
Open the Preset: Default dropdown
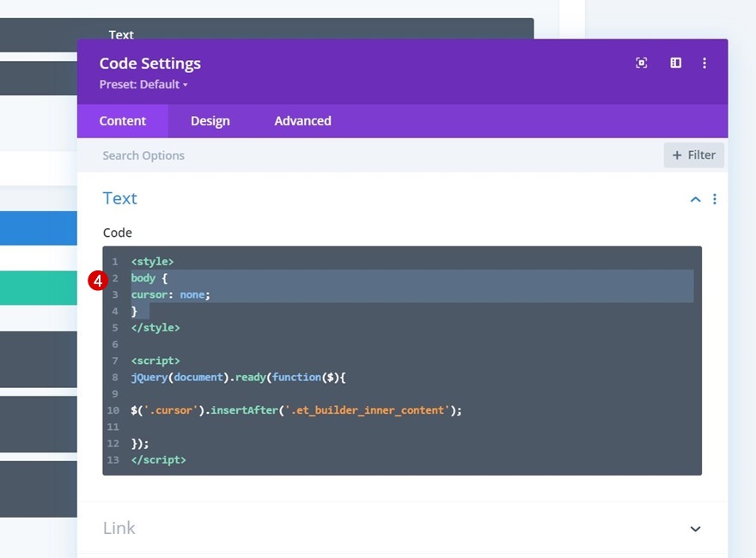tap(143, 84)
